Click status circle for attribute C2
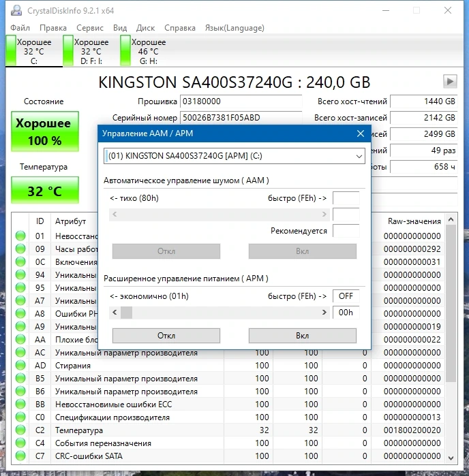 20,430
